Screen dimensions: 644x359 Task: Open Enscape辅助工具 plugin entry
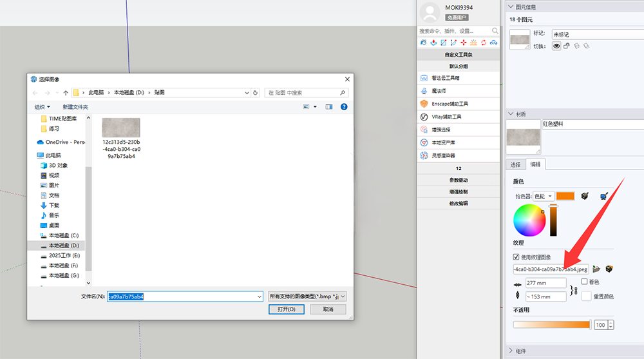click(459, 104)
